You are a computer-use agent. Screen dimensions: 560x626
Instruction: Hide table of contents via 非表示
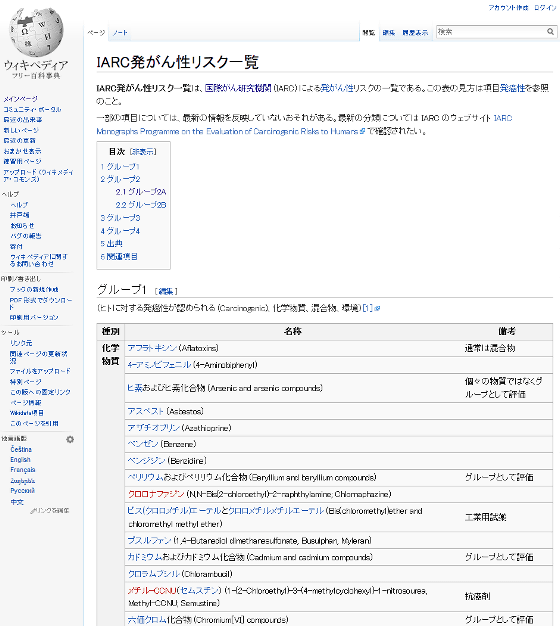point(143,152)
